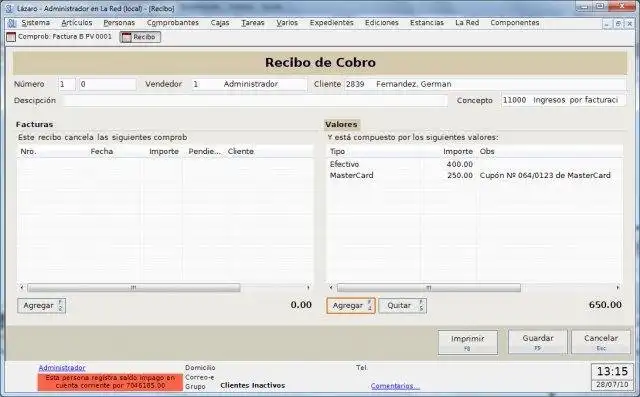Click the 250.00 amount cell
Viewport: 640px width, 397px height.
[x=460, y=175]
